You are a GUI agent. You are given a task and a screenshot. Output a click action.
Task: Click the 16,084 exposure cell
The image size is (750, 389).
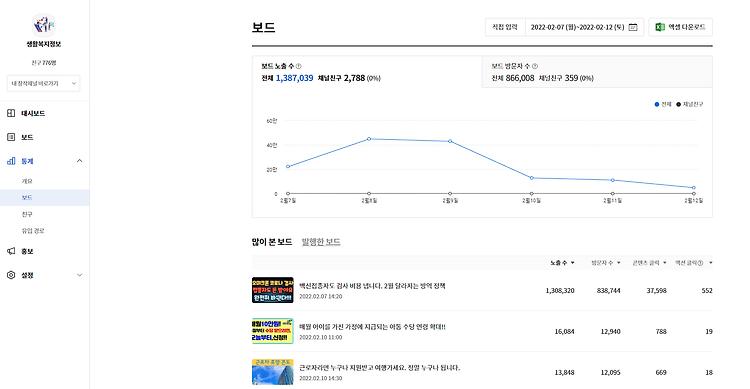point(564,332)
